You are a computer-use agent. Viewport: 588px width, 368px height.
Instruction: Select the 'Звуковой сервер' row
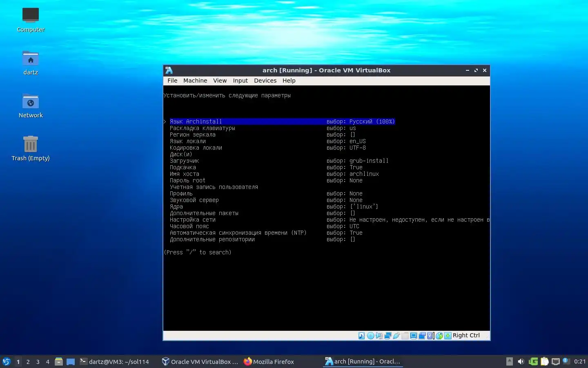pos(266,200)
